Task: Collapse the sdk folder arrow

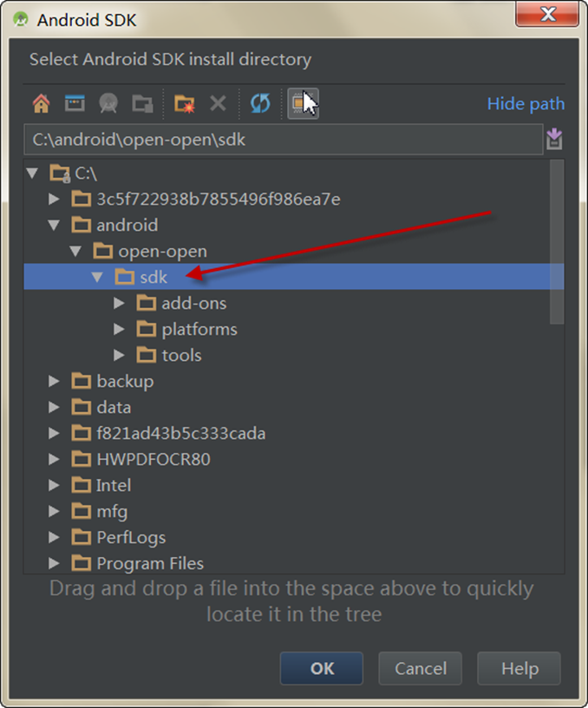Action: point(97,277)
